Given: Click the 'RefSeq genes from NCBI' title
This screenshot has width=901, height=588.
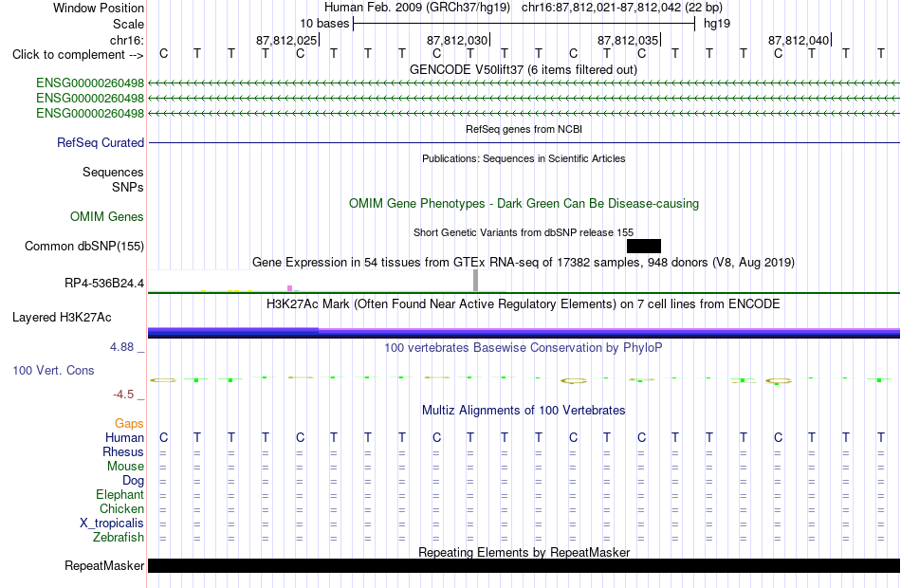Looking at the screenshot, I should 524,129.
